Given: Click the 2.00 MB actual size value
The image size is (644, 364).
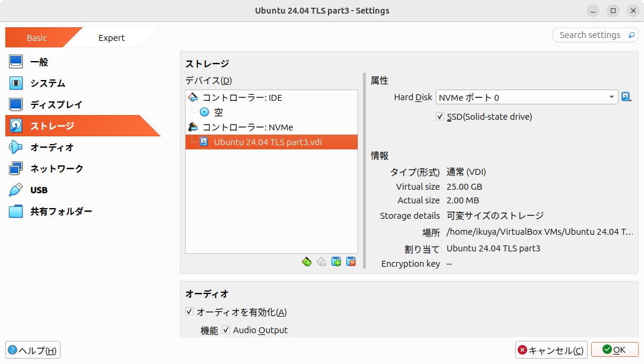Looking at the screenshot, I should (463, 200).
